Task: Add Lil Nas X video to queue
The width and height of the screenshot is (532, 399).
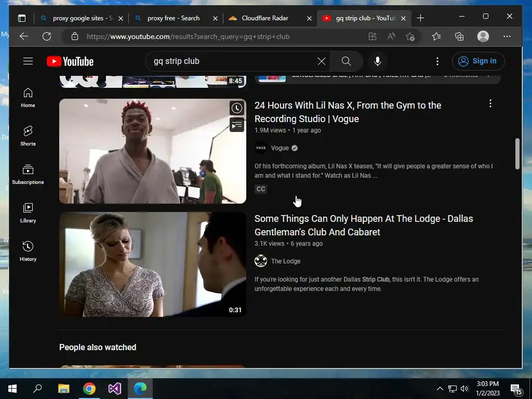Action: click(x=237, y=125)
